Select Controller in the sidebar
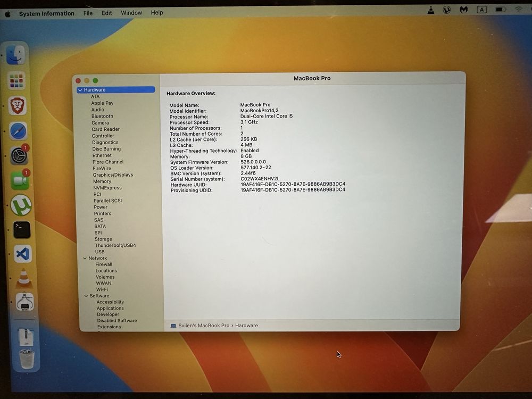Viewport: 532px width, 399px height. (103, 136)
